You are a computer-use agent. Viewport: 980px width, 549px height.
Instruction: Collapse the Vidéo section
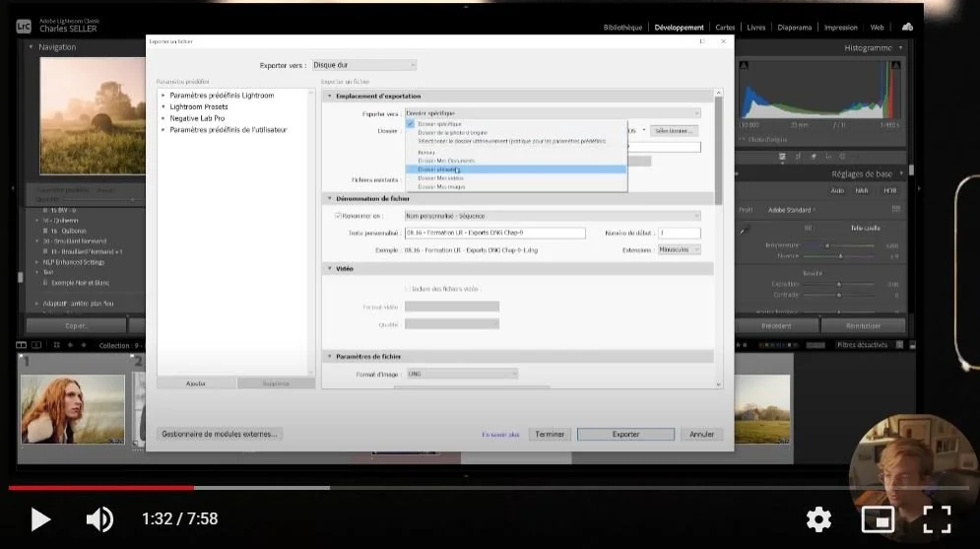tap(330, 268)
